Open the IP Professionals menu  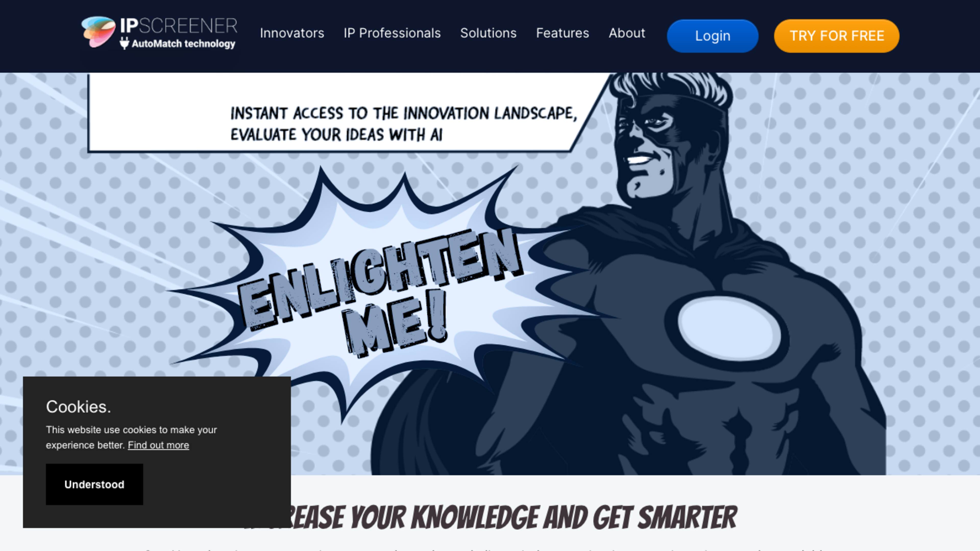392,33
